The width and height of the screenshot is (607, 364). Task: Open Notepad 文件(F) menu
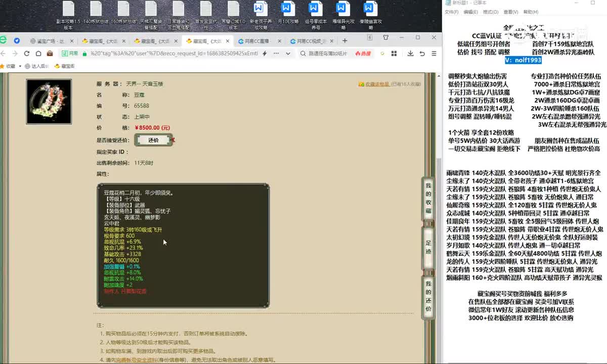point(451,12)
